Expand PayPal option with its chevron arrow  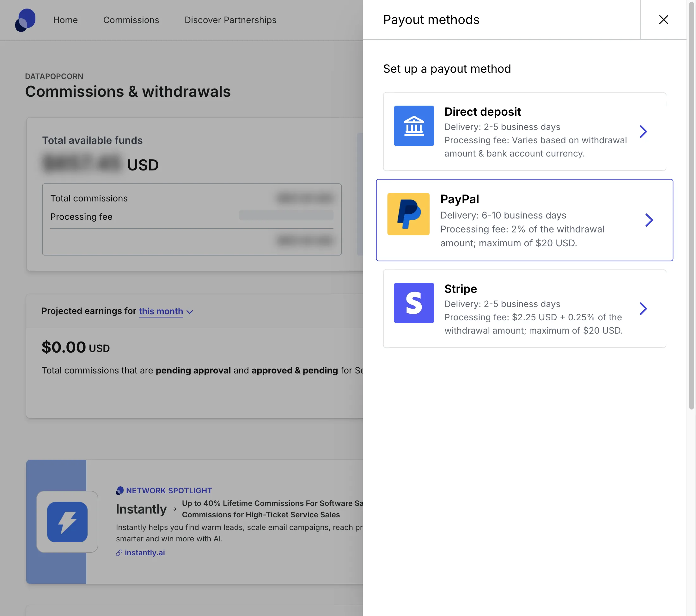[649, 220]
